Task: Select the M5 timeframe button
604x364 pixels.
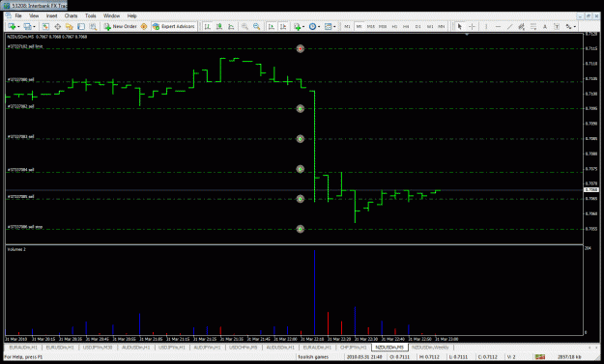Action: point(359,26)
